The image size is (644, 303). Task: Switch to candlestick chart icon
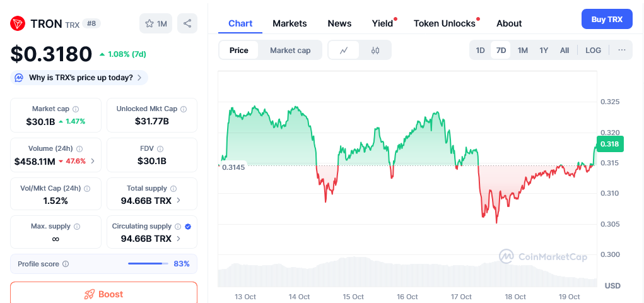click(x=375, y=50)
